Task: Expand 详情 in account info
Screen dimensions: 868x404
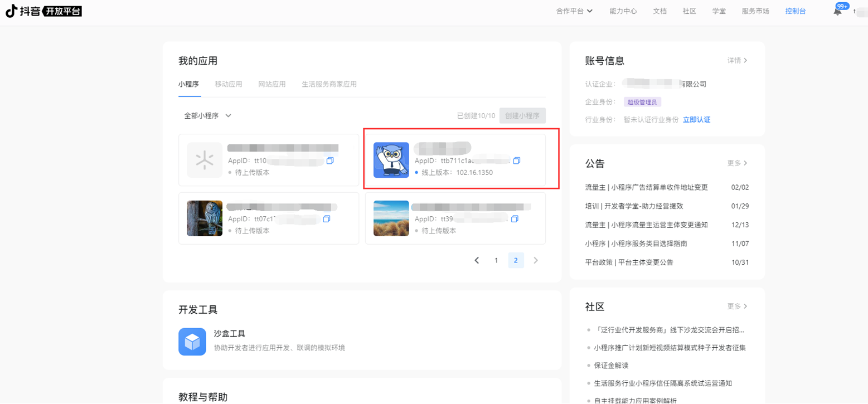Action: point(737,60)
